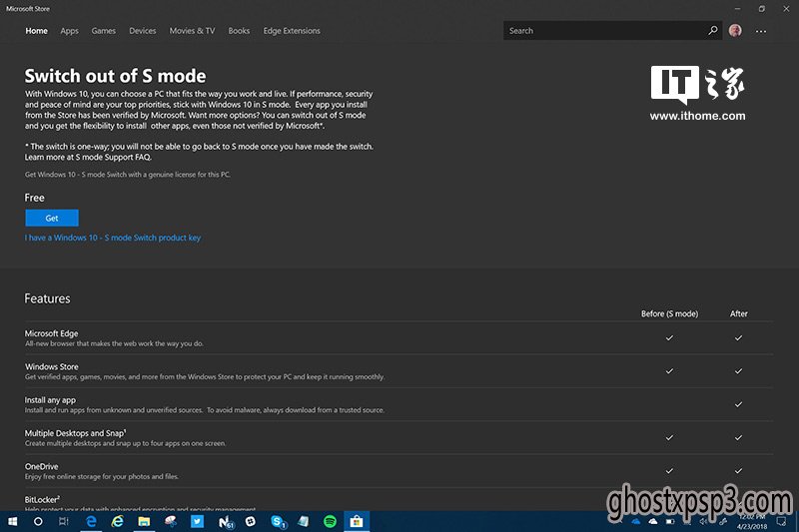This screenshot has width=799, height=532.
Task: Check battery status tray icon
Action: (x=670, y=521)
